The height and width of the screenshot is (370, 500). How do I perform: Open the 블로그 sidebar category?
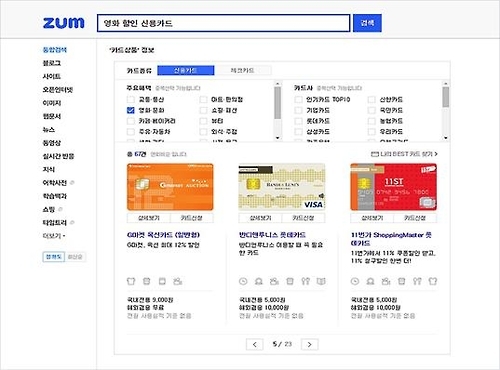point(52,63)
